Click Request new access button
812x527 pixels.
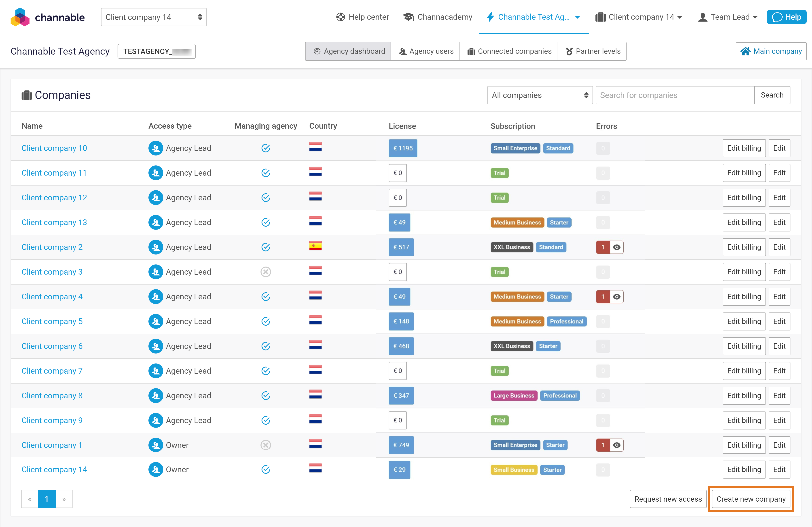point(668,499)
